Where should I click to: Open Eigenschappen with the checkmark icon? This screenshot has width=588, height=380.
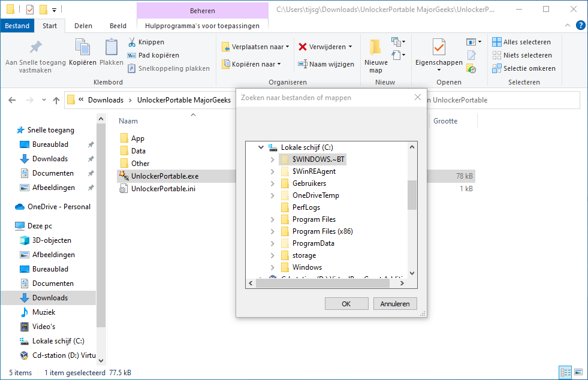tap(439, 47)
